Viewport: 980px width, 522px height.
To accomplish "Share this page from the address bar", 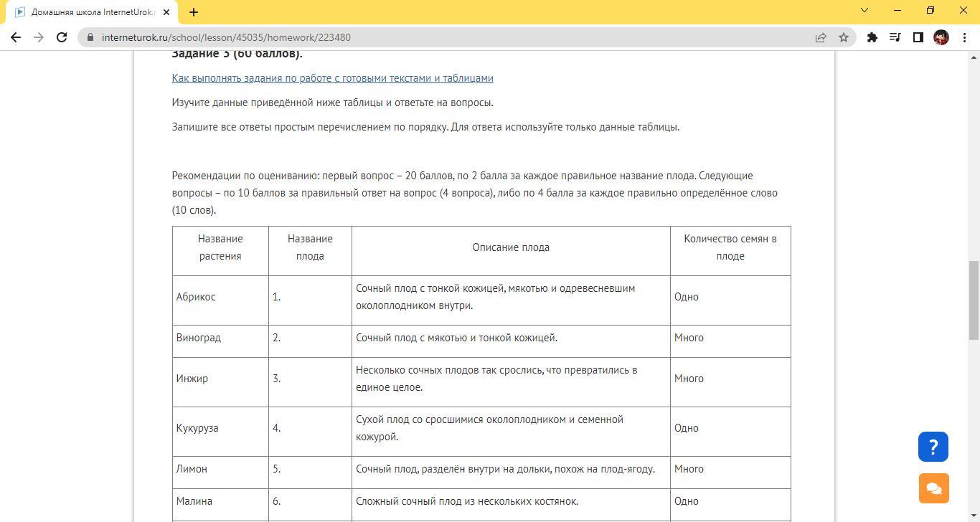I will 821,37.
